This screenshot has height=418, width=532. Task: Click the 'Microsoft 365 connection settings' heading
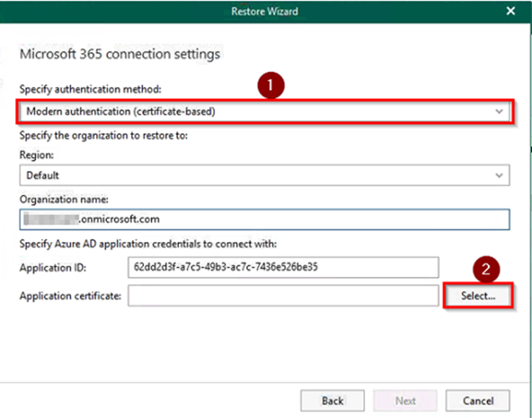tap(120, 54)
